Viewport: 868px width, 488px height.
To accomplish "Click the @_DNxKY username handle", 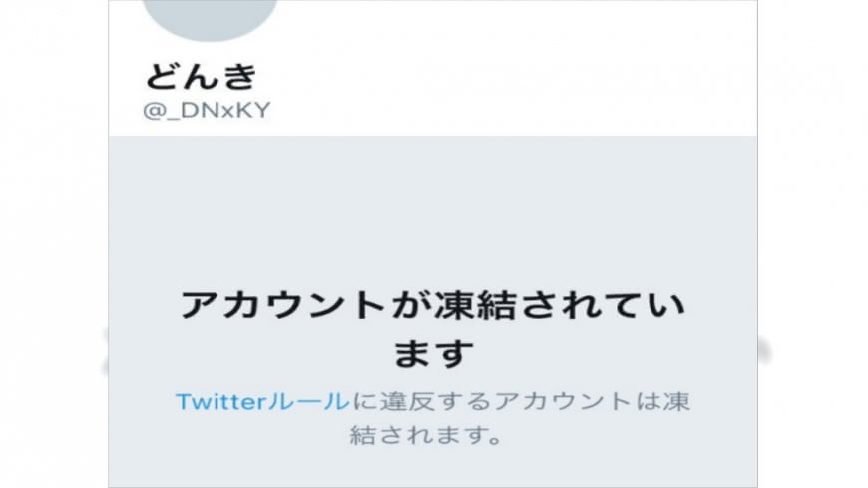I will pos(207,110).
